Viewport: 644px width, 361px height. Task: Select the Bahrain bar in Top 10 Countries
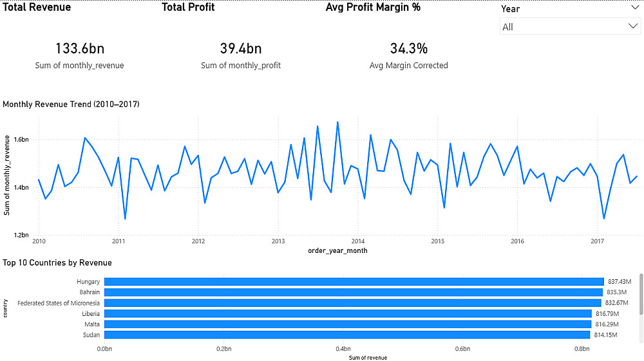353,292
